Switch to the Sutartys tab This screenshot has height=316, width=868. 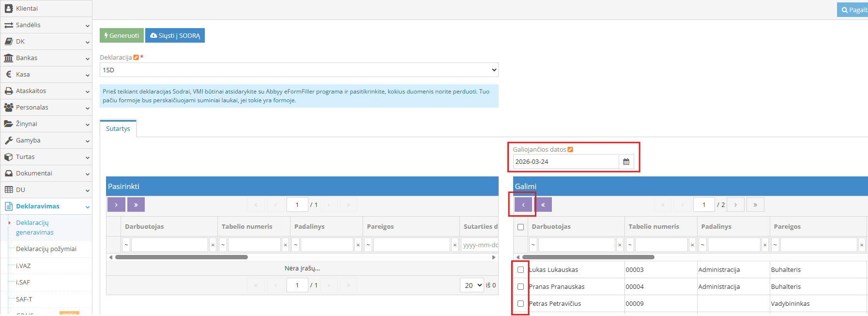[x=118, y=129]
